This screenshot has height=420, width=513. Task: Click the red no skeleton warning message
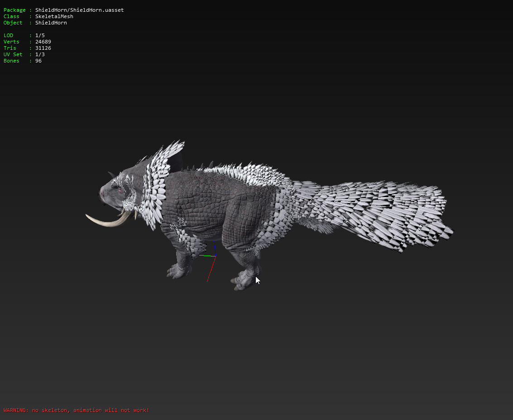tap(76, 410)
